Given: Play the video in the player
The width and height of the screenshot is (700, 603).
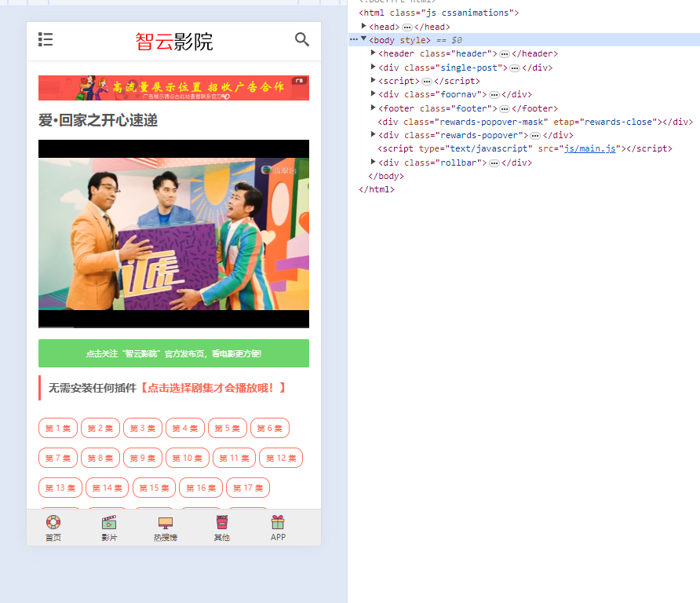Looking at the screenshot, I should coord(173,234).
